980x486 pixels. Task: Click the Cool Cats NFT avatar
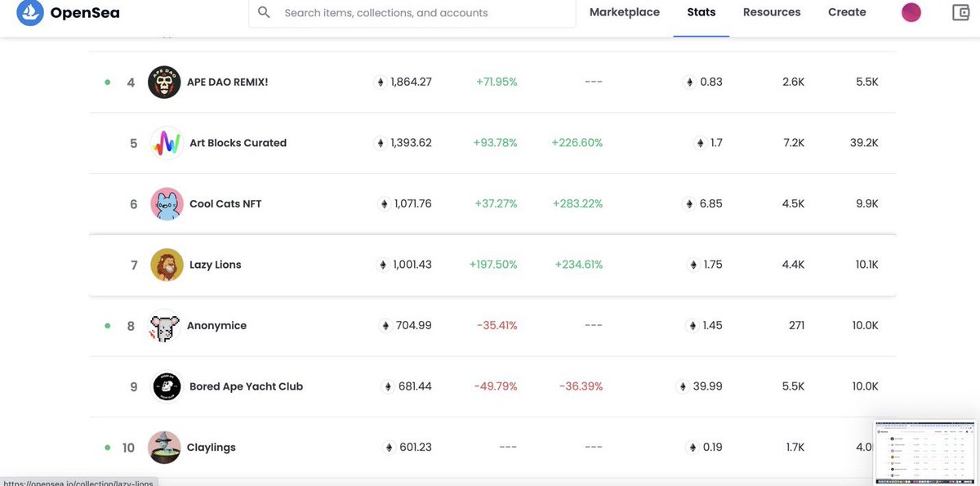[167, 204]
